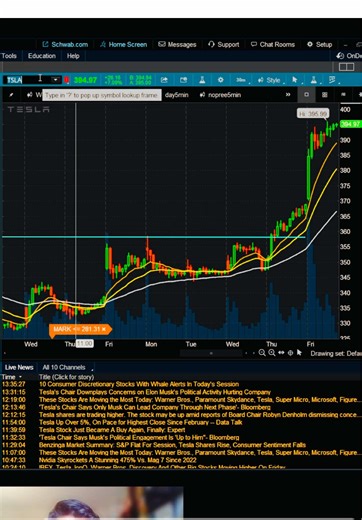Click the share chart icon
Screen dimensions: 362x520
[164, 80]
